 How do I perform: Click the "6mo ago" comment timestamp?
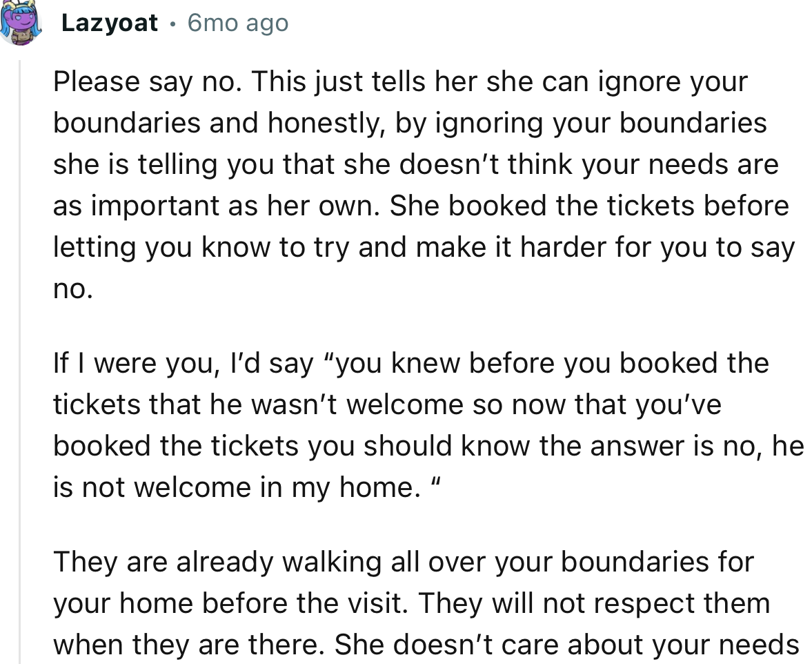[x=238, y=23]
